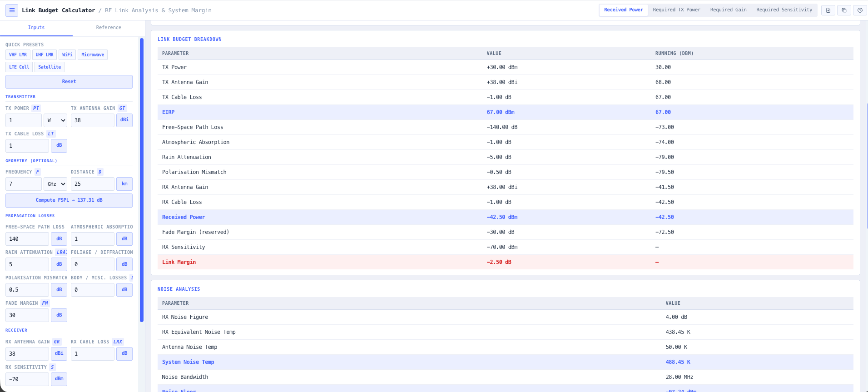Screen dimensions: 868x392
Task: Click the Rain Attenuation table row
Action: coord(505,157)
